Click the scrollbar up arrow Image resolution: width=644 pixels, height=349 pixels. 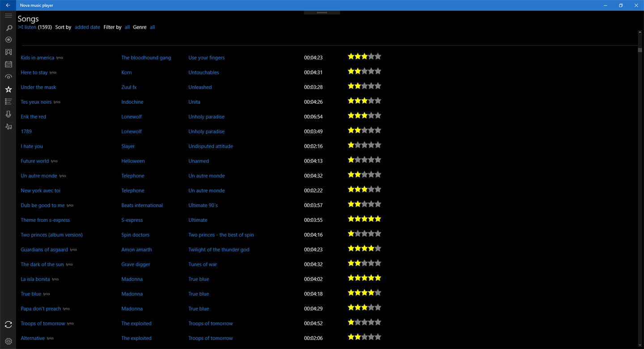tap(640, 33)
